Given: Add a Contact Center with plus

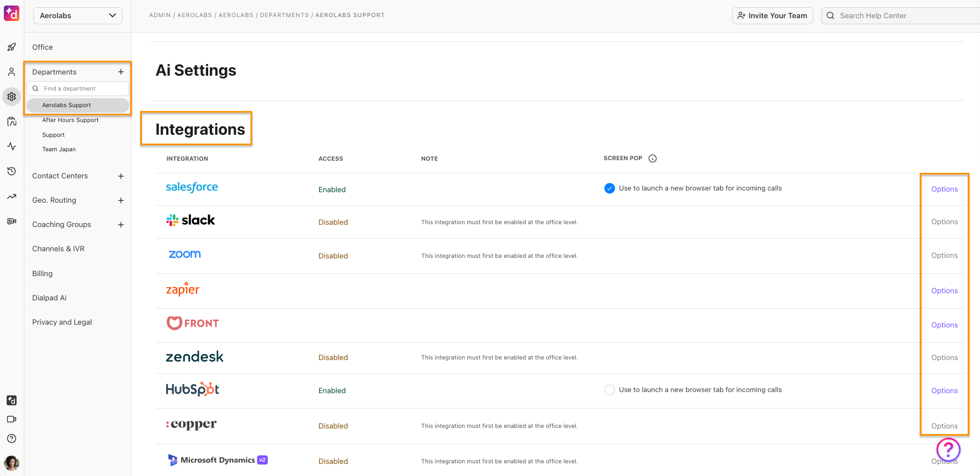Looking at the screenshot, I should 121,176.
